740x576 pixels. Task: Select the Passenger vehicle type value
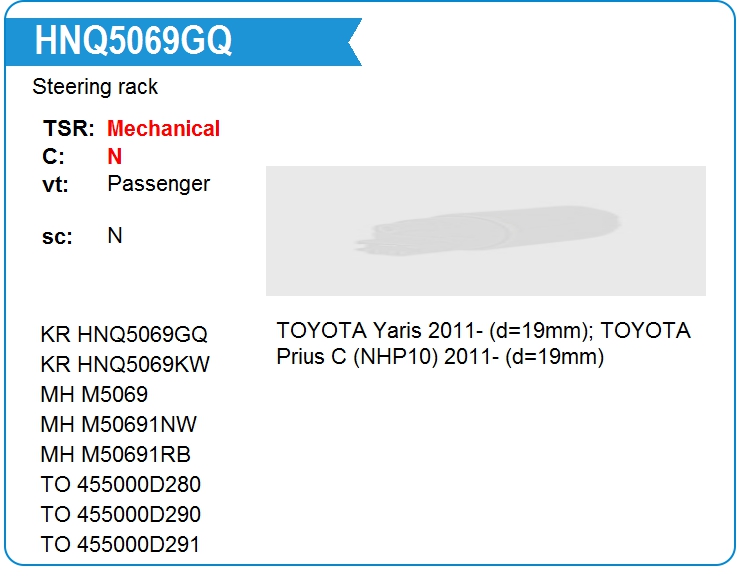click(x=159, y=184)
